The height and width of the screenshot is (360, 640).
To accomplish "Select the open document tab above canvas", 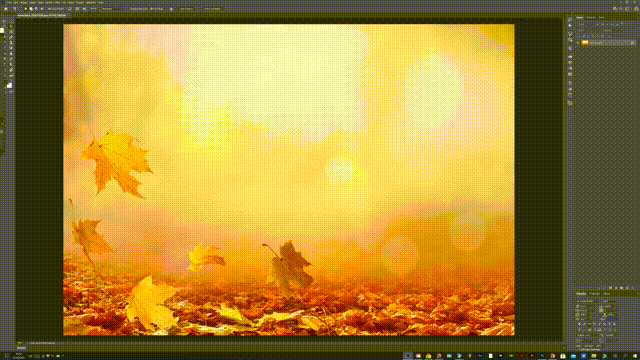I will coord(42,16).
